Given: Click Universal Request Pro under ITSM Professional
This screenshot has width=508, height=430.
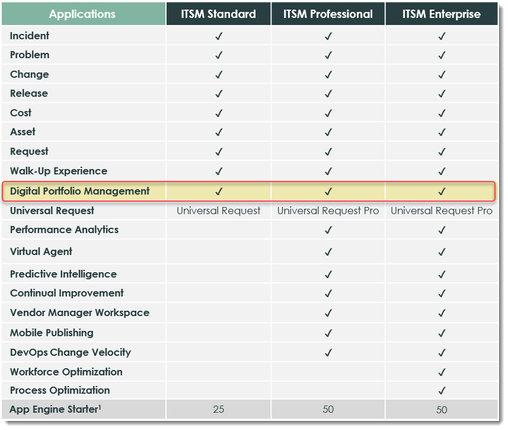Looking at the screenshot, I should click(x=328, y=211).
